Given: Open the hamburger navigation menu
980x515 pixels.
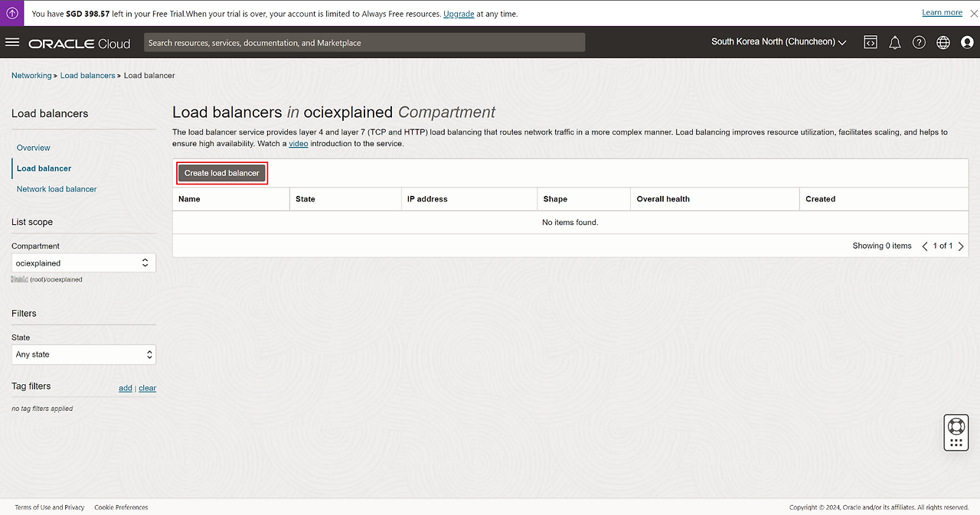Looking at the screenshot, I should coord(12,42).
